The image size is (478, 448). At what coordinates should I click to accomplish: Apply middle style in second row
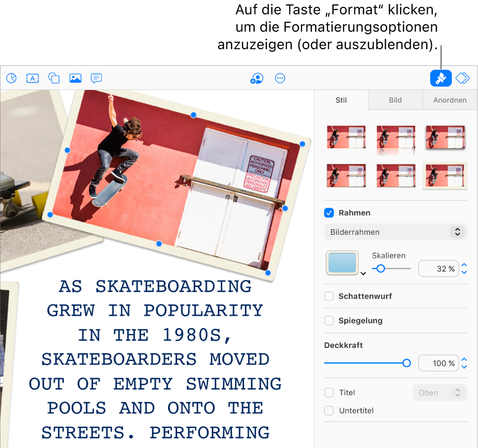pos(395,175)
